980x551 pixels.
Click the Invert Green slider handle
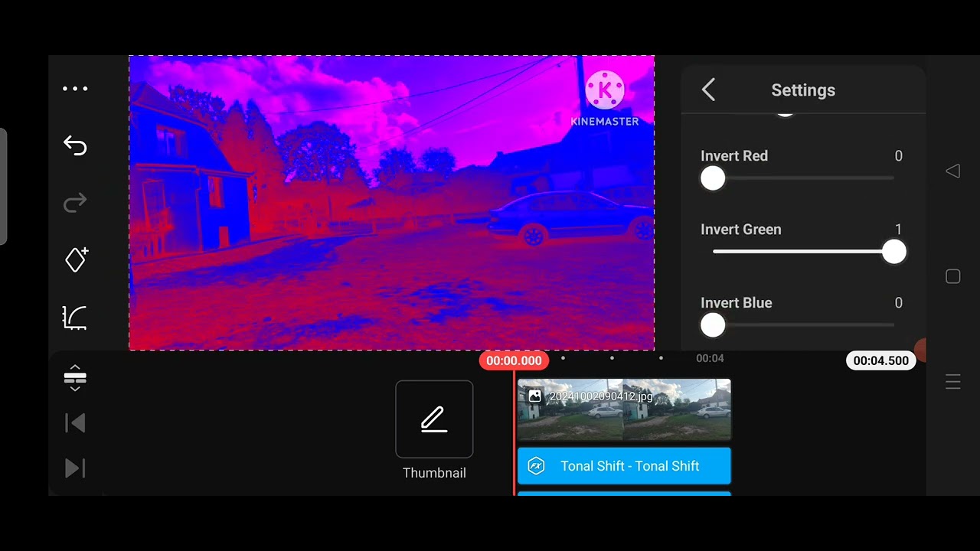[x=893, y=252]
